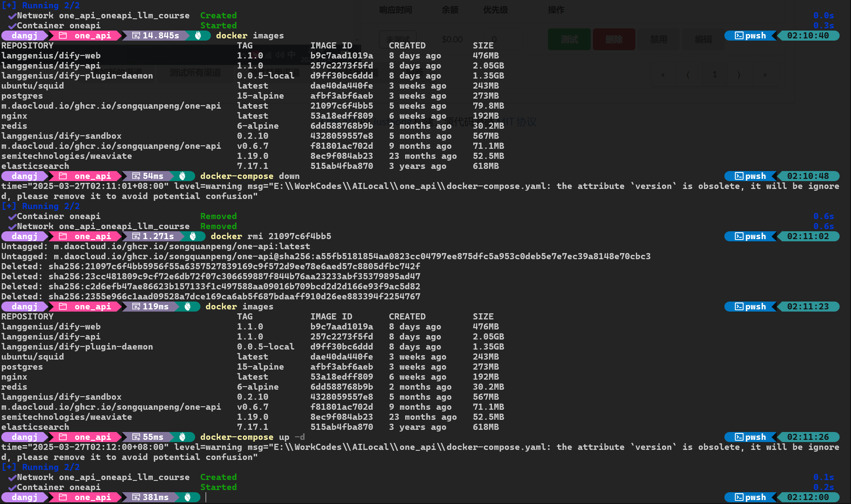Viewport: 851px width, 504px height.
Task: Click dangj segment of docker-compose down prompt
Action: coord(24,176)
